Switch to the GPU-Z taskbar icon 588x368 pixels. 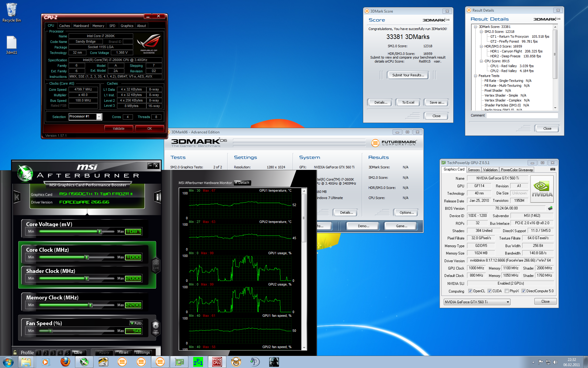point(179,362)
